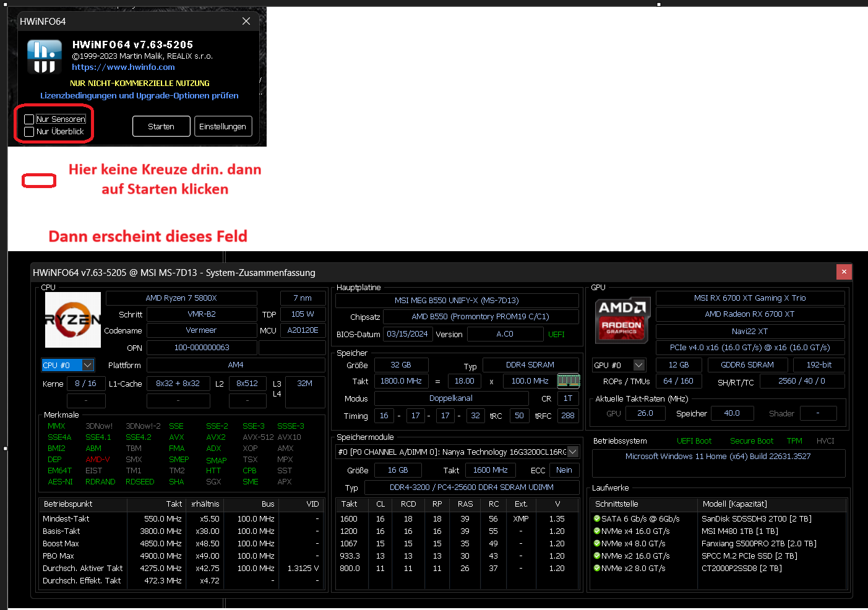Image resolution: width=868 pixels, height=610 pixels.
Task: Click the Vermeer codename field
Action: pos(201,330)
